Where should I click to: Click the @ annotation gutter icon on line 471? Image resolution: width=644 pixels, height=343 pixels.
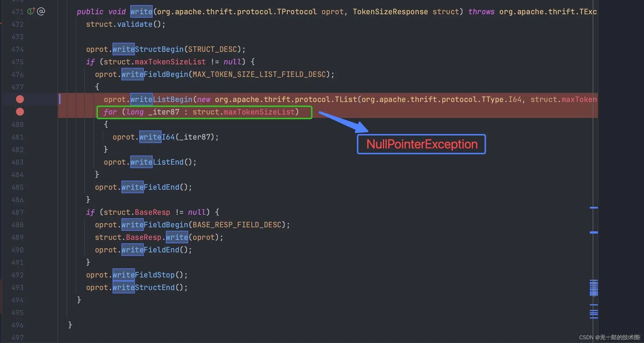click(x=41, y=11)
